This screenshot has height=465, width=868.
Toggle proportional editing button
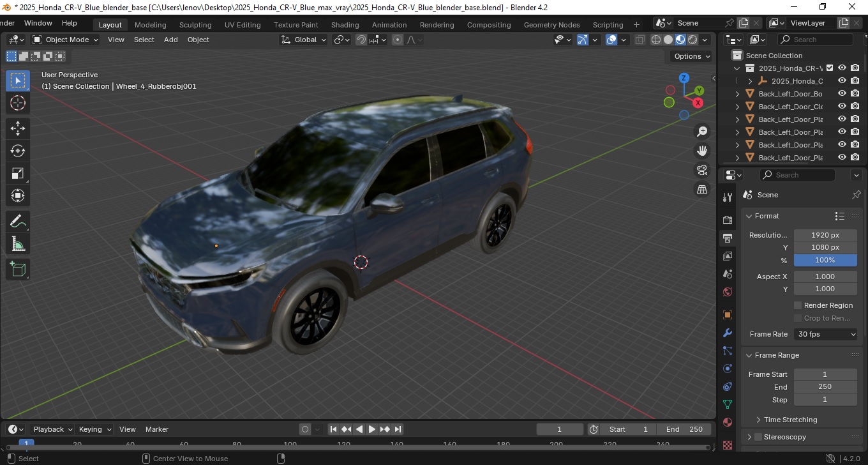point(398,40)
